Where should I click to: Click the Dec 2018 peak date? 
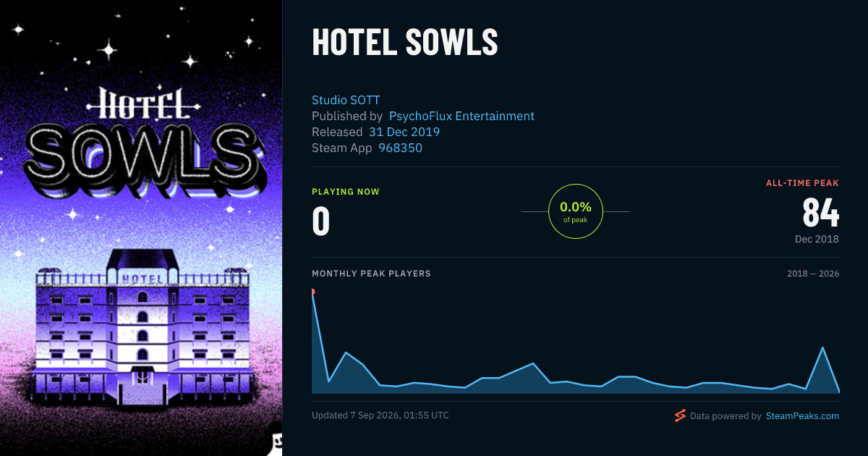click(817, 239)
